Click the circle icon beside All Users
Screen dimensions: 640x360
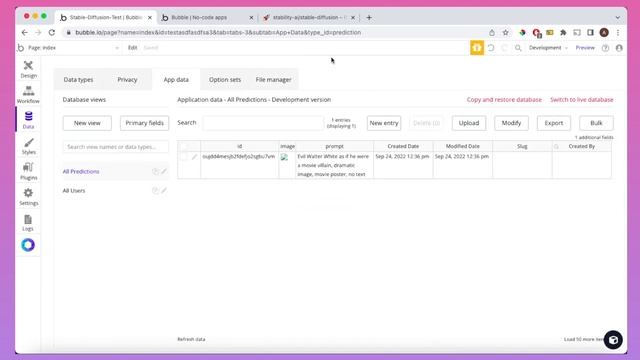[155, 190]
